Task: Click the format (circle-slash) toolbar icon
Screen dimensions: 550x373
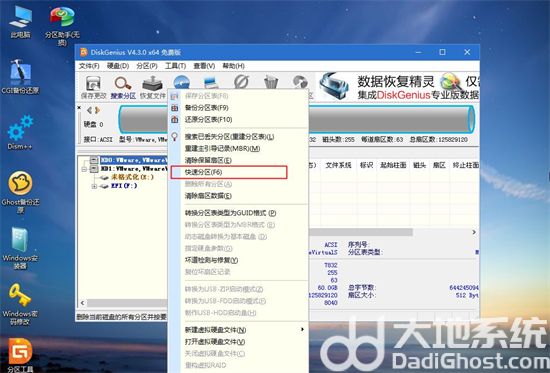Action: pos(241,82)
